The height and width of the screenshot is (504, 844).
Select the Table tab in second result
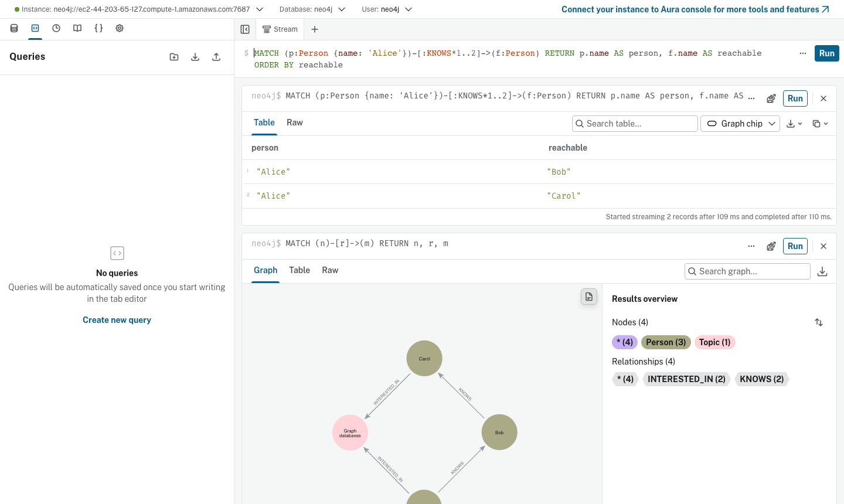pos(300,270)
